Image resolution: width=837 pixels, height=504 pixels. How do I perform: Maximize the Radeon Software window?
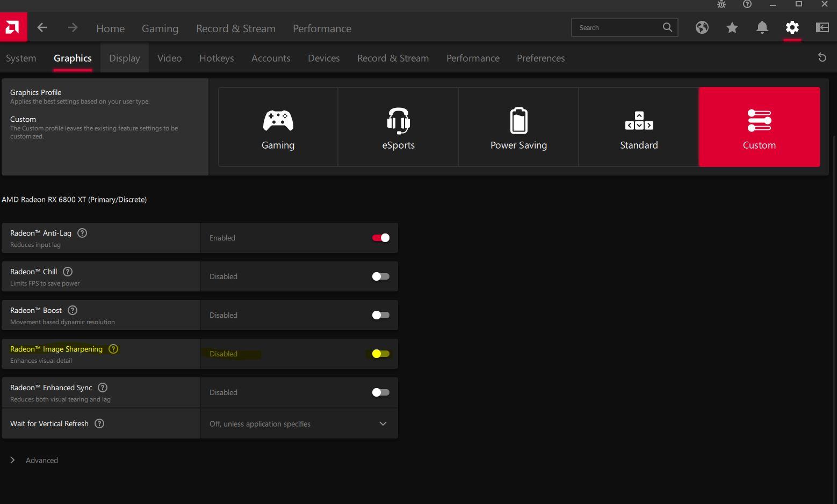click(x=799, y=4)
